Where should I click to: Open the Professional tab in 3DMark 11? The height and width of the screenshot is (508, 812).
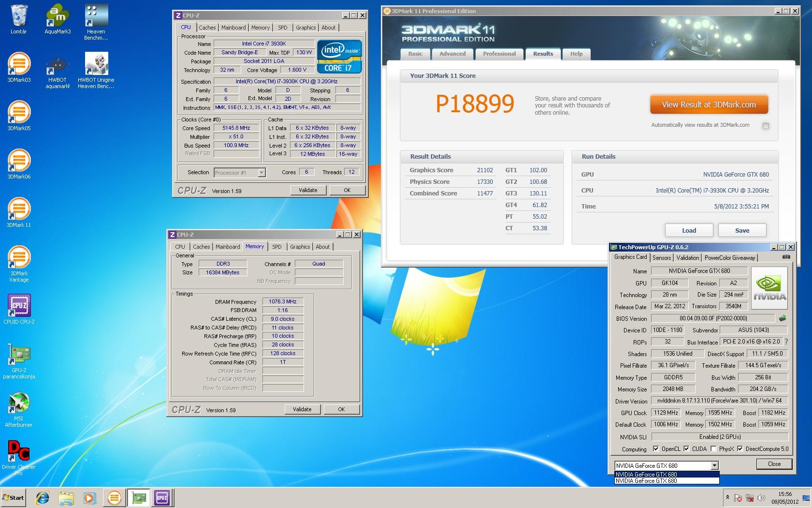pyautogui.click(x=499, y=54)
